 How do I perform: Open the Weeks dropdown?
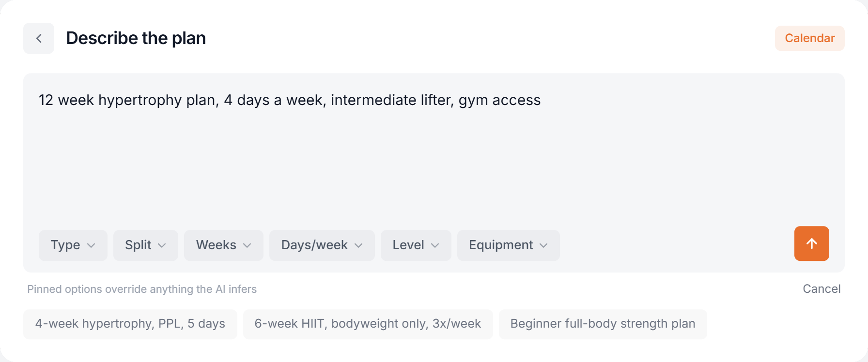tap(224, 245)
